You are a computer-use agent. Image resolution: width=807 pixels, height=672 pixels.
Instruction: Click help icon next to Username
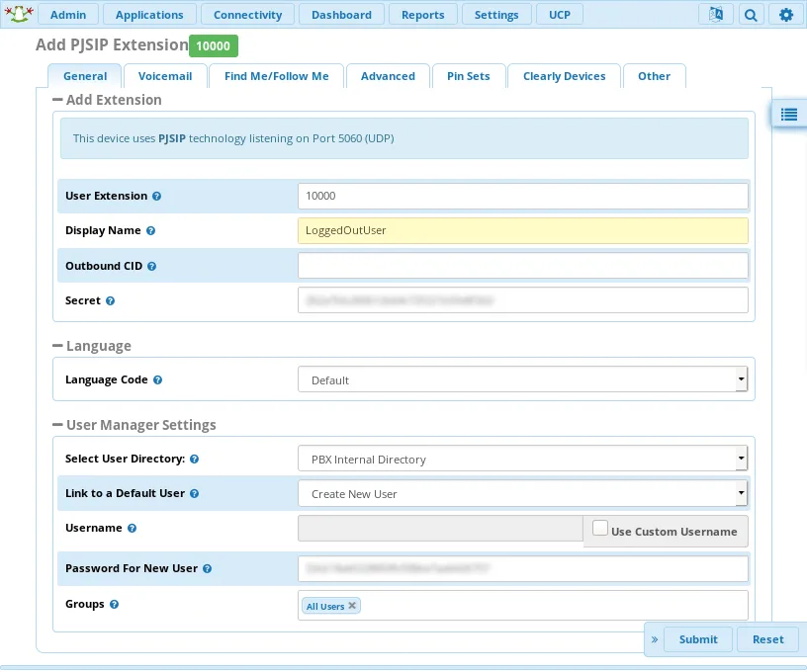click(132, 528)
